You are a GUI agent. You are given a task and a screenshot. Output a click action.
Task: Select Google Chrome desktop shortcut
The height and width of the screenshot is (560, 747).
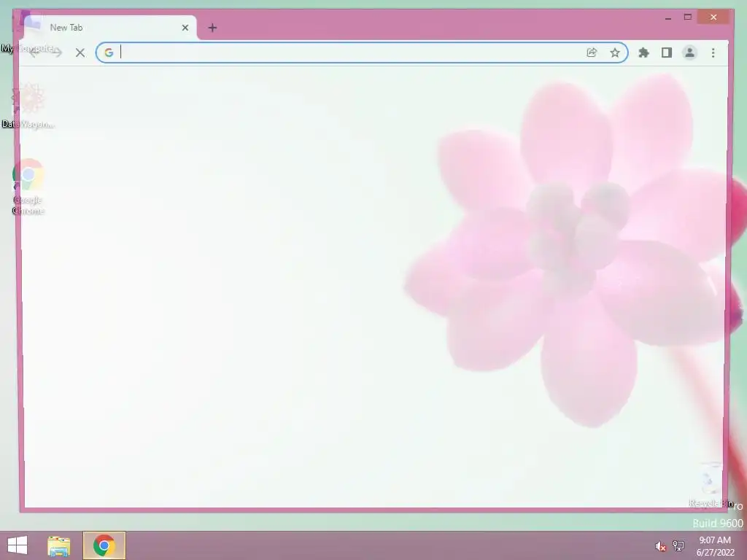pos(28,187)
